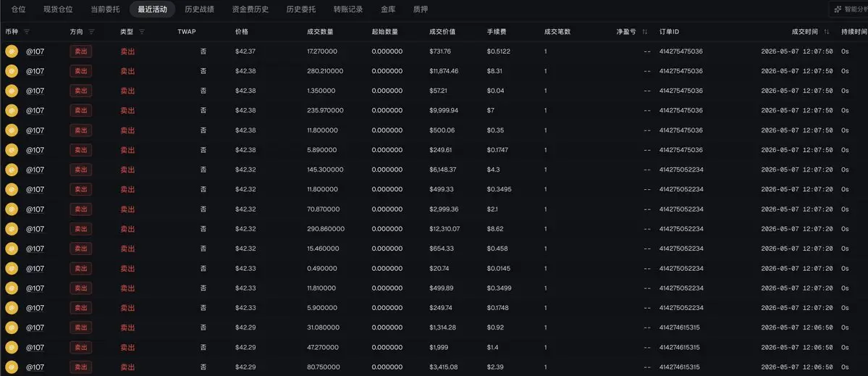The image size is (868, 376).
Task: Open the 资金费历史 tab
Action: click(x=250, y=9)
